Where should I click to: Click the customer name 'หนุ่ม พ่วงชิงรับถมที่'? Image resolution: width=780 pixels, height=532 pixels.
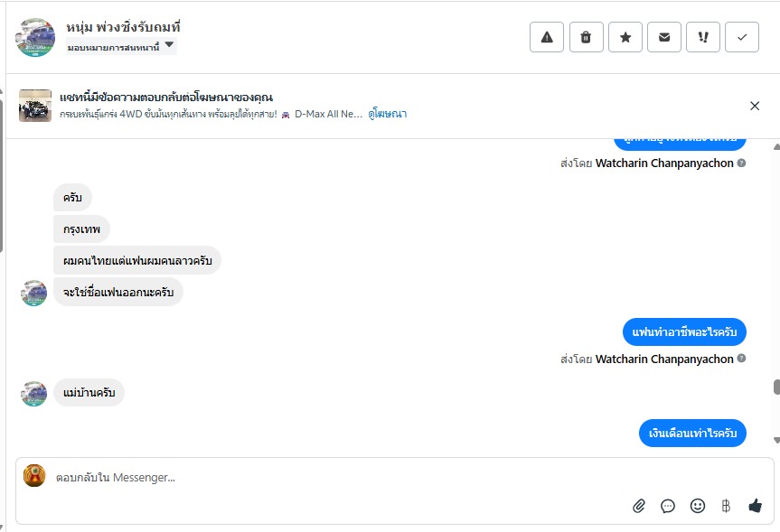point(124,27)
